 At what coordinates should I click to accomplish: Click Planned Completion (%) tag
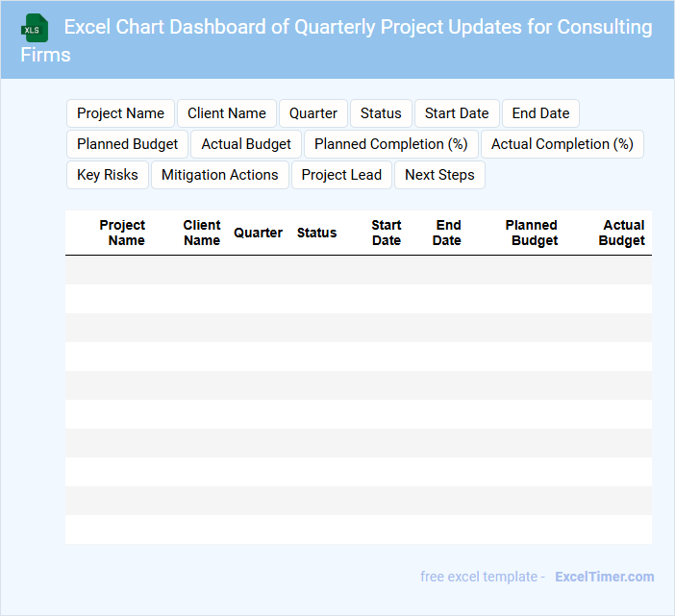391,144
